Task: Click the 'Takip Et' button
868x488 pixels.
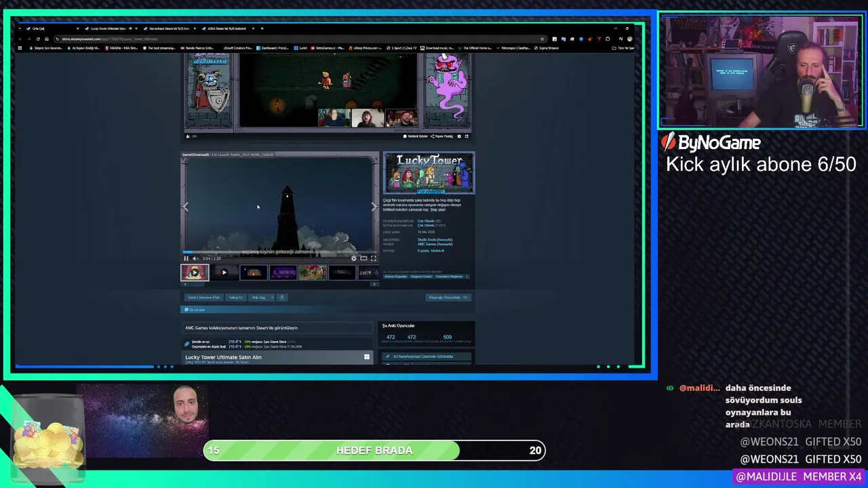Action: (x=236, y=298)
